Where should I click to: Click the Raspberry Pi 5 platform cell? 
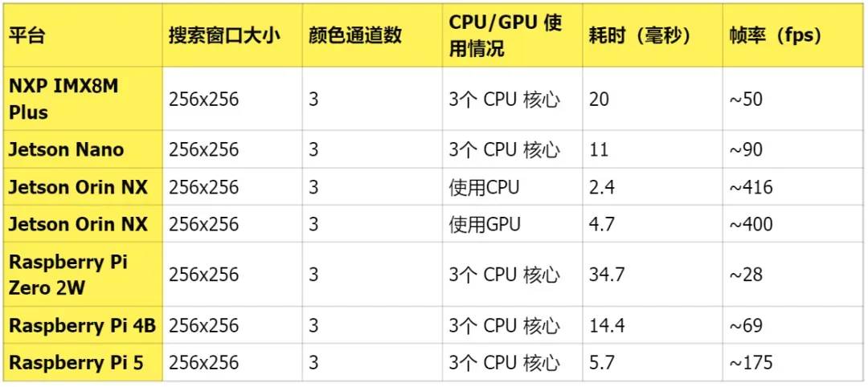pyautogui.click(x=83, y=363)
